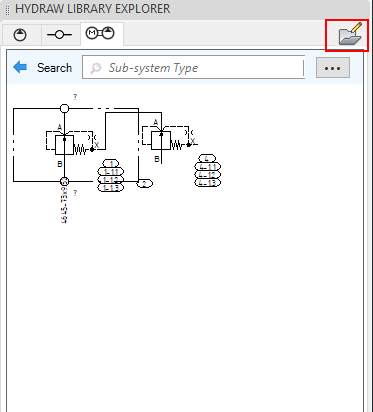Click the magnifier icon in search box
The image size is (373, 412).
[x=96, y=68]
